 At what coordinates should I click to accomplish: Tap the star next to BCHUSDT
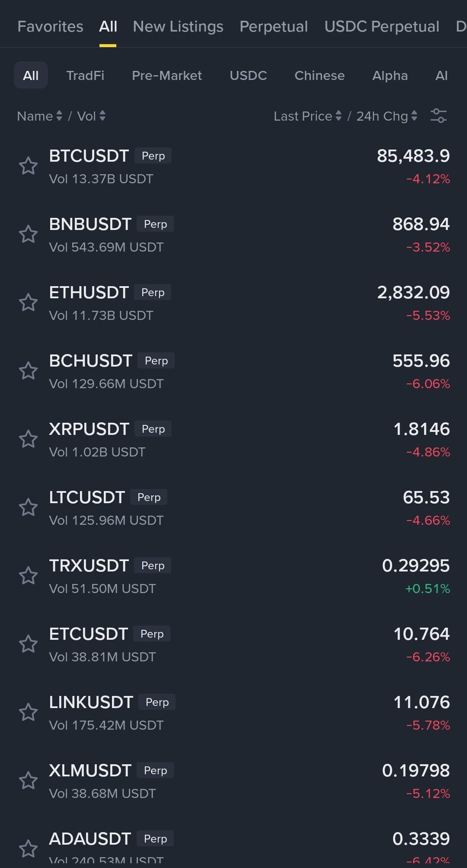point(29,371)
